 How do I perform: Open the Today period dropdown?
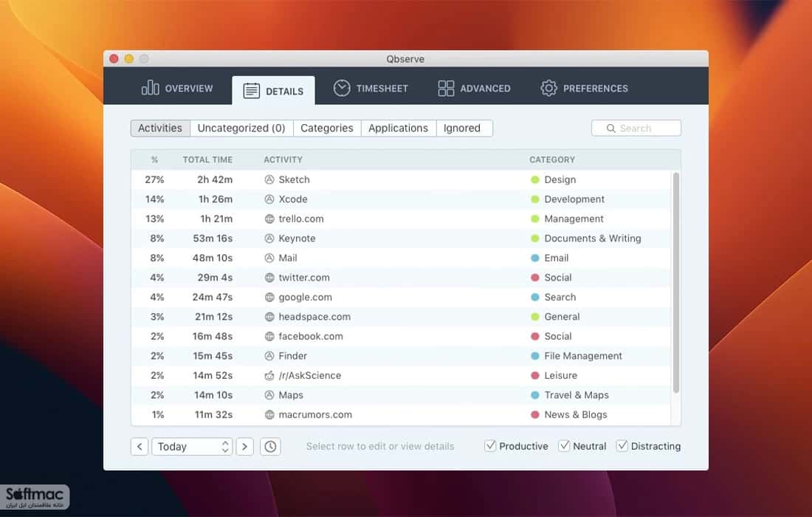[192, 447]
